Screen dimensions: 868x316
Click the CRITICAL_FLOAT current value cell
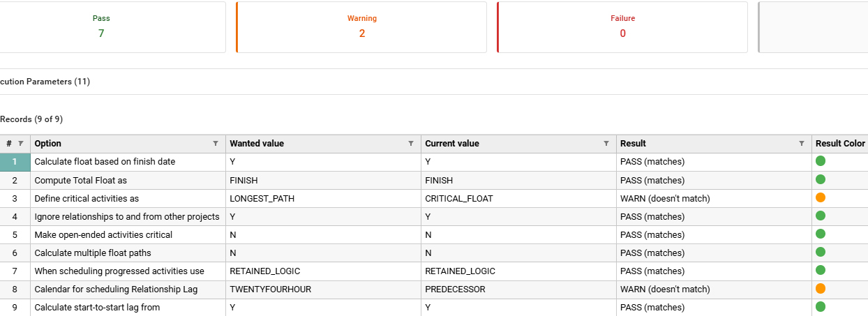pos(458,198)
